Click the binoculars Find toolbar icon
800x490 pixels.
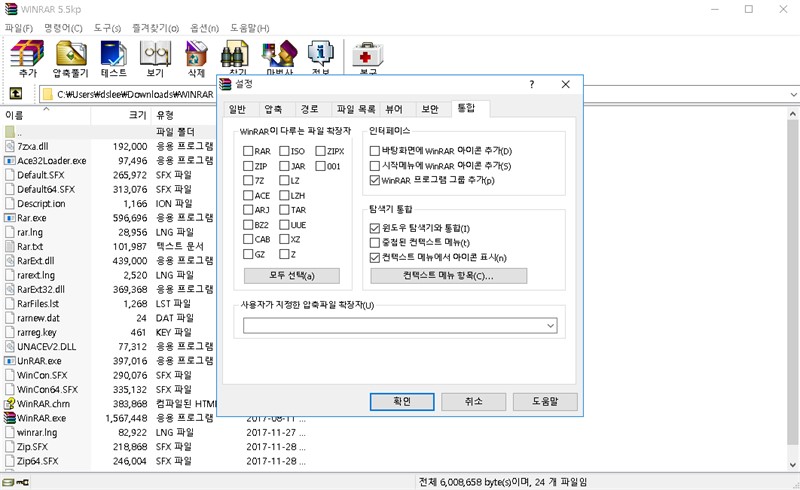coord(234,55)
